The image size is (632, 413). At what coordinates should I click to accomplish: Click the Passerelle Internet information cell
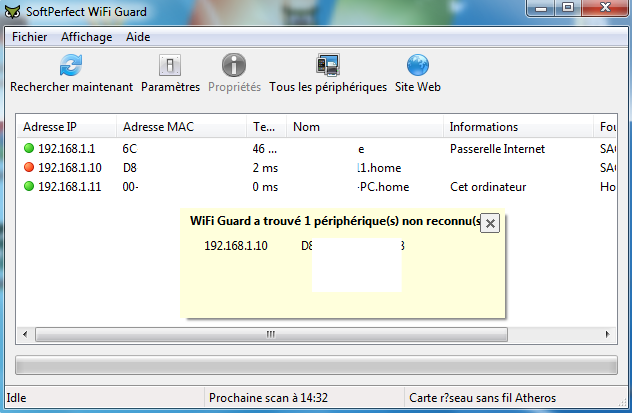[497, 149]
